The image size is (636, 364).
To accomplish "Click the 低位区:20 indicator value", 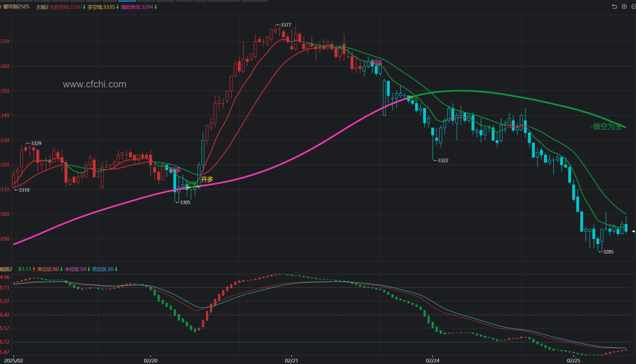I will point(103,269).
